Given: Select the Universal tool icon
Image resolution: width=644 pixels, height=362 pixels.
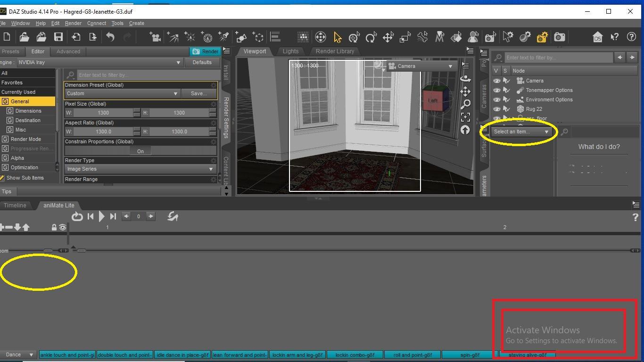Looking at the screenshot, I should (x=354, y=37).
